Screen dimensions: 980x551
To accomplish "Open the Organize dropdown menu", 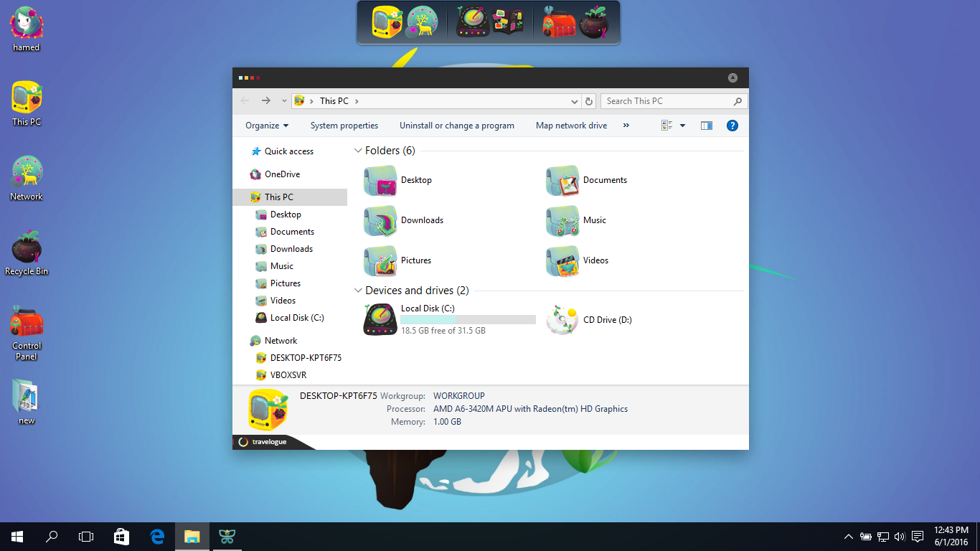I will pyautogui.click(x=267, y=126).
